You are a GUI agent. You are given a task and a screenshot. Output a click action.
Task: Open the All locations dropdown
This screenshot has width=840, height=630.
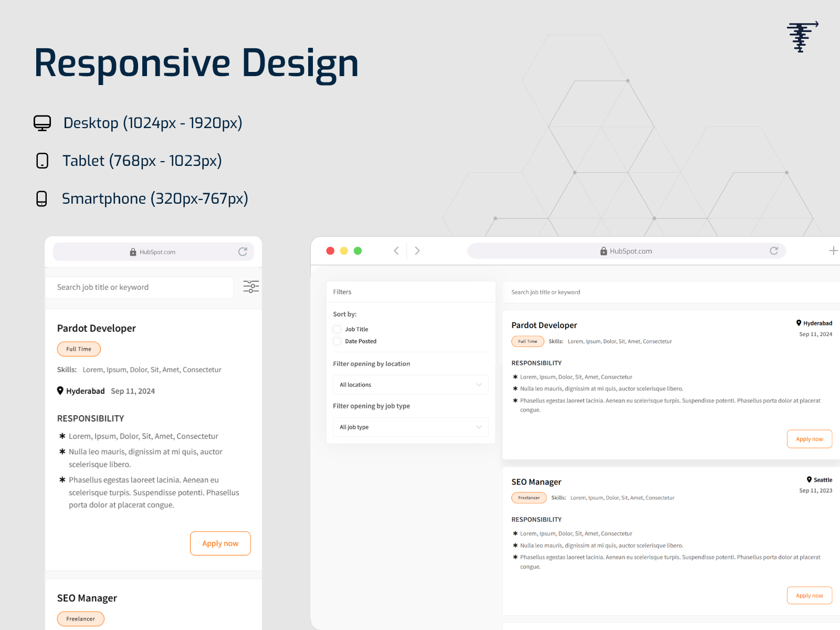[x=411, y=384]
